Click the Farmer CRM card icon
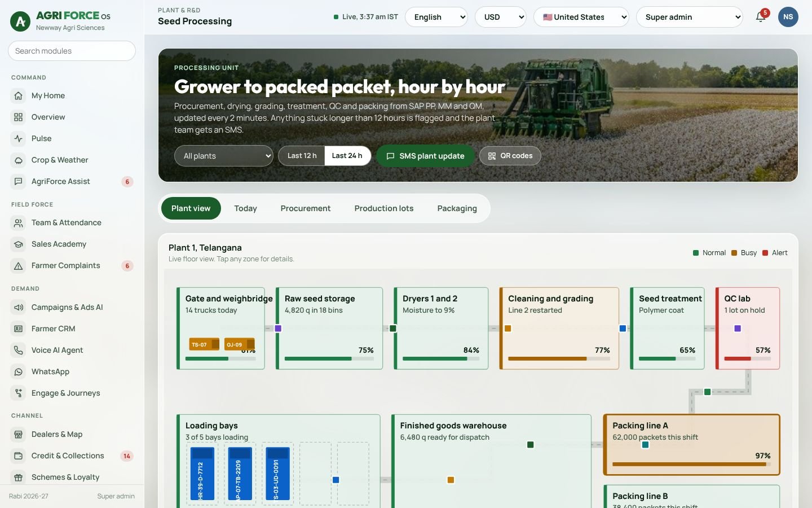Viewport: 812px width, 508px height. tap(19, 329)
